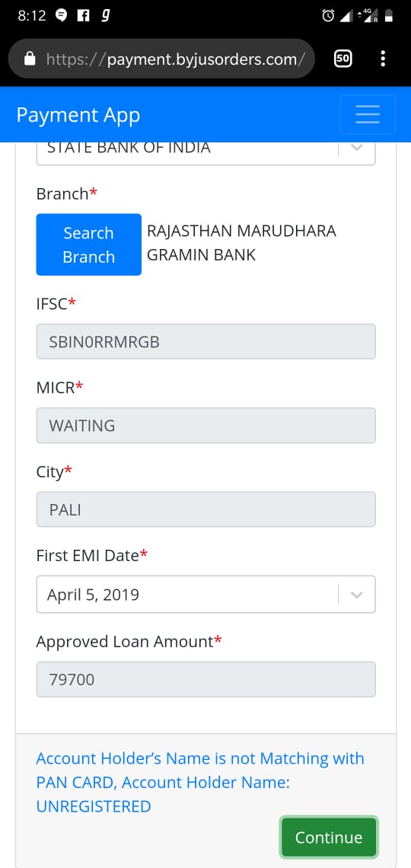Click the MICR field showing WAITING

205,426
